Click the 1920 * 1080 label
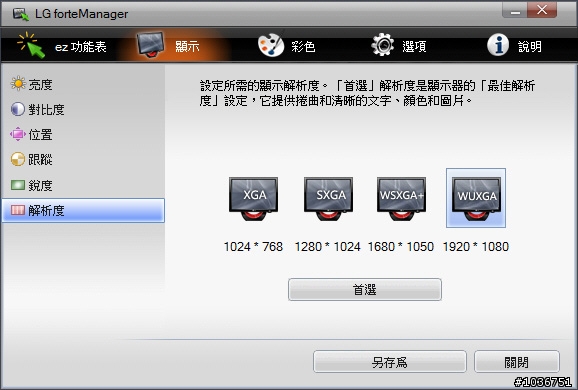Image resolution: width=578 pixels, height=390 pixels. click(476, 247)
